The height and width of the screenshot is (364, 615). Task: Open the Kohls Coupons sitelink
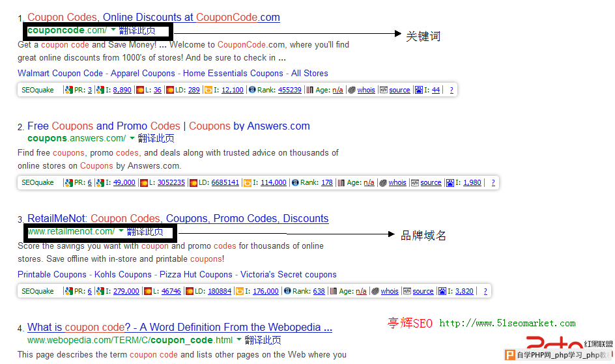[122, 275]
